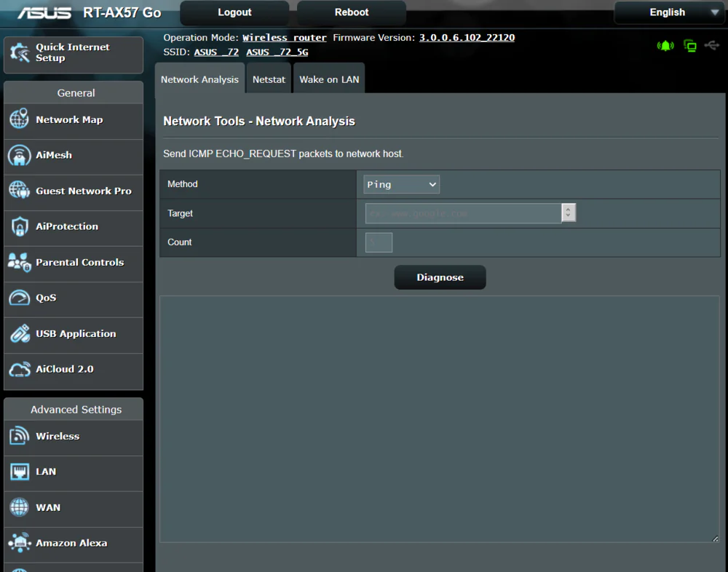The image size is (728, 572).
Task: Click the Wireless signal icon
Action: click(20, 435)
